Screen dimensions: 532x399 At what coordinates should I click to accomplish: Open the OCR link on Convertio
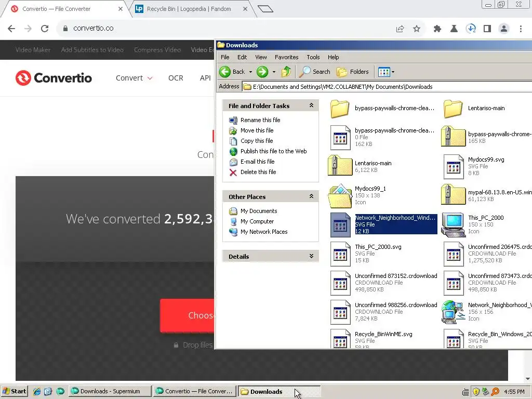click(x=176, y=78)
